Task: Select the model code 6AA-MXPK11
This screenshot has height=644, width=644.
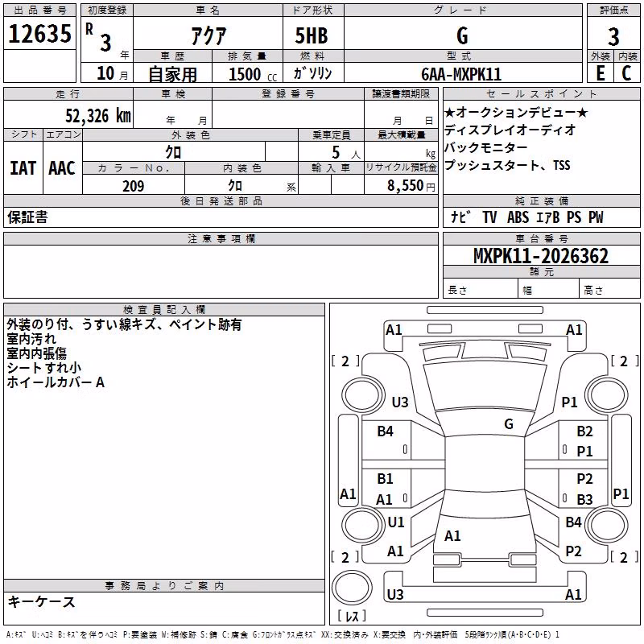Action: pos(461,74)
